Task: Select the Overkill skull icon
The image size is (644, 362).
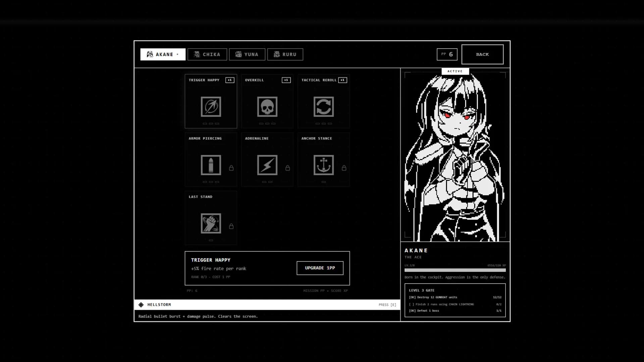Action: tap(267, 107)
